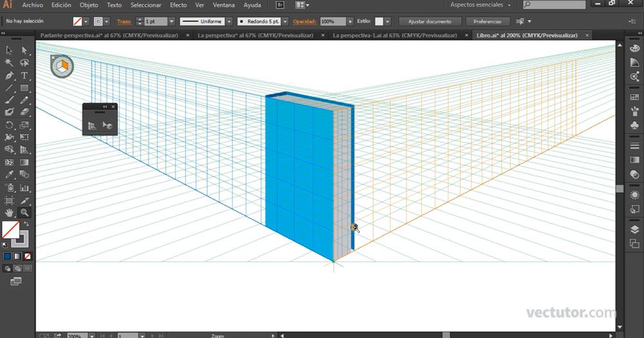Set paint mode to Gradient

point(17,256)
